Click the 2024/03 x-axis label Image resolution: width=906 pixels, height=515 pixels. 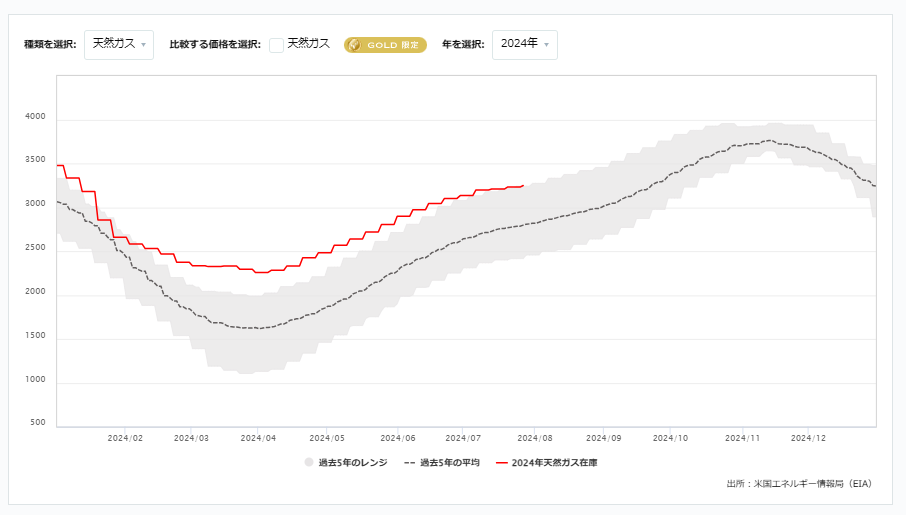191,438
